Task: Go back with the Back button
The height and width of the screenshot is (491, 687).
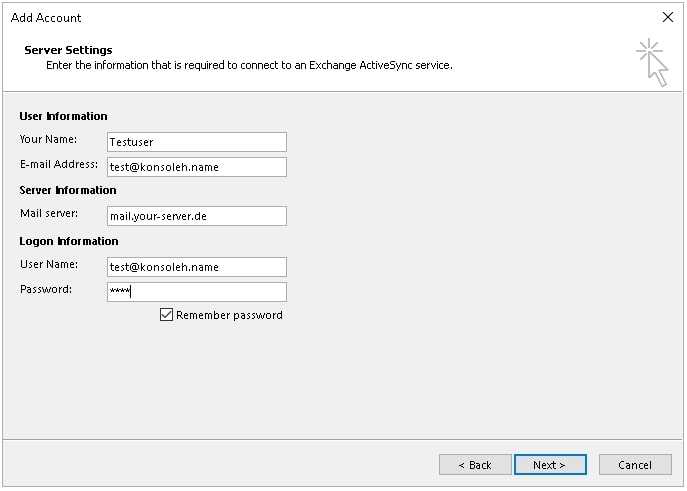Action: tap(475, 465)
